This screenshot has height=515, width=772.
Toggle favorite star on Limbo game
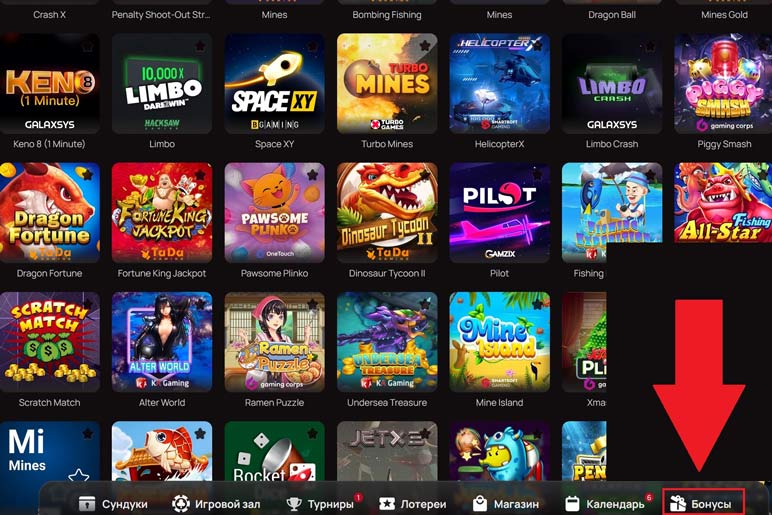click(x=200, y=46)
